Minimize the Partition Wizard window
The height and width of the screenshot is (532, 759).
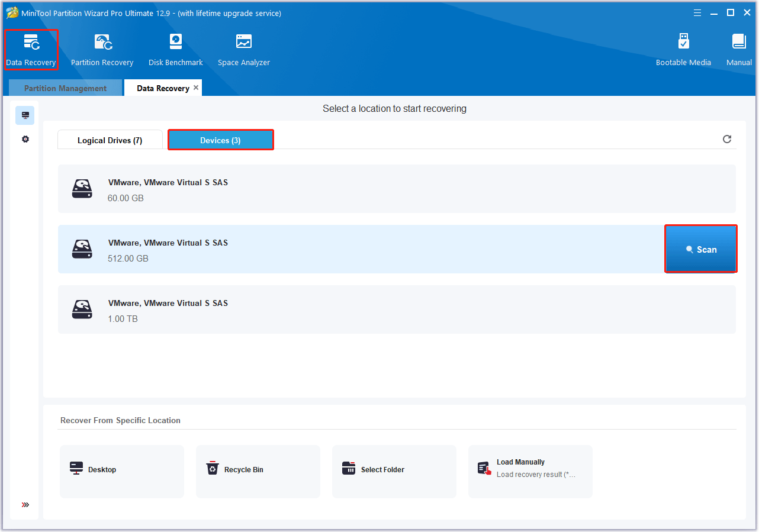(715, 12)
